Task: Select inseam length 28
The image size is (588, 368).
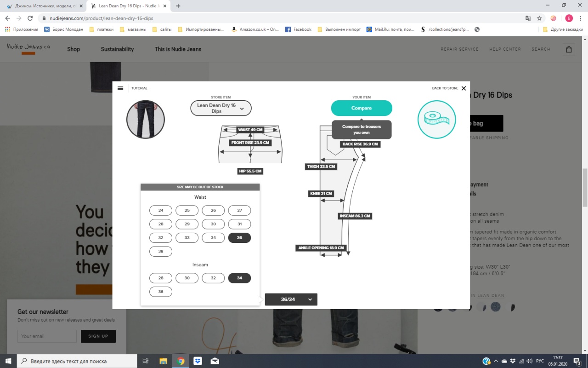Action: [x=161, y=278]
